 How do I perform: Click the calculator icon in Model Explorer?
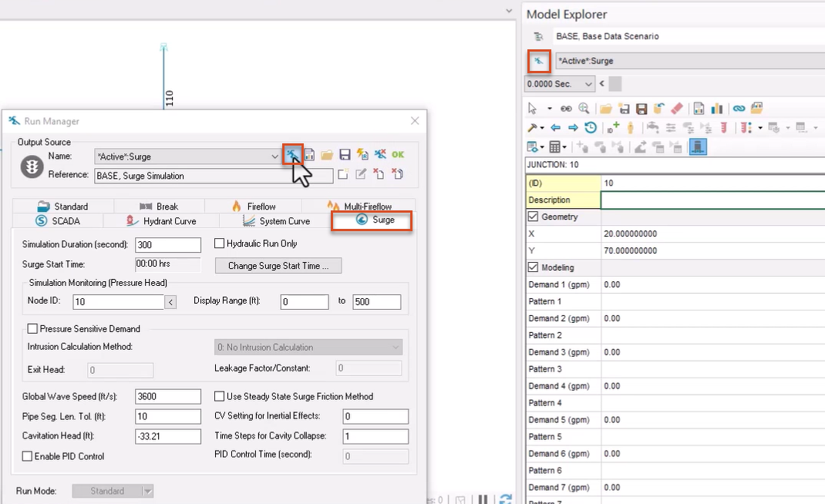click(554, 146)
